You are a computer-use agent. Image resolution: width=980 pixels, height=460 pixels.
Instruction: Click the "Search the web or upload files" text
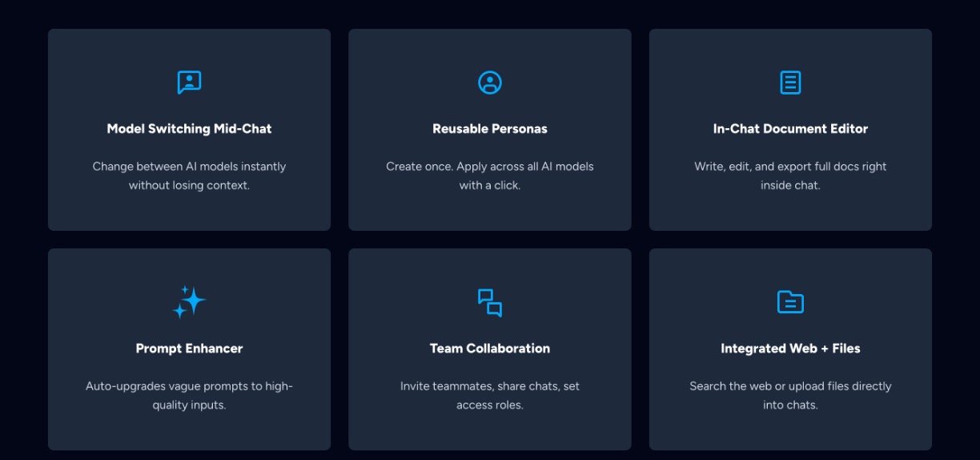pyautogui.click(x=790, y=386)
